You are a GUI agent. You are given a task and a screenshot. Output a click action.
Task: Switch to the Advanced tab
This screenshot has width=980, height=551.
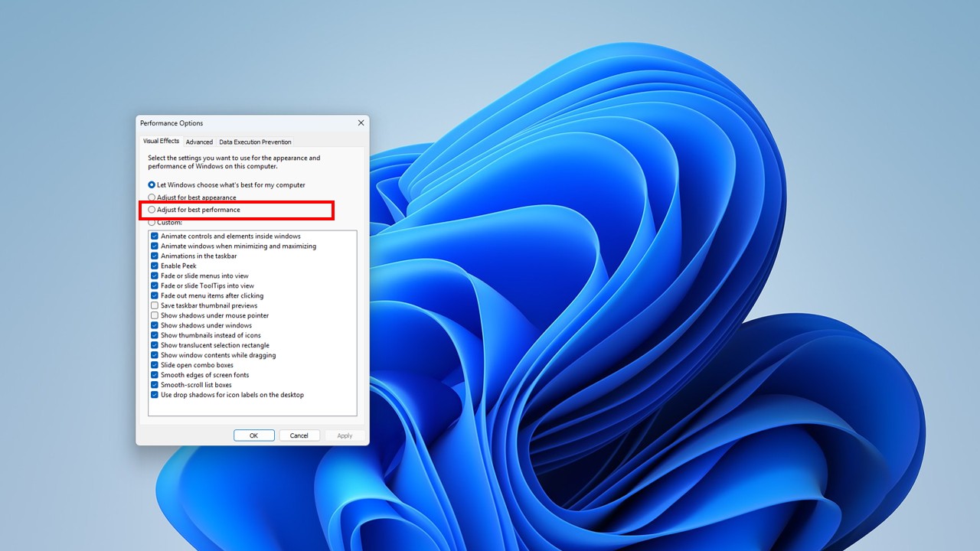tap(199, 142)
